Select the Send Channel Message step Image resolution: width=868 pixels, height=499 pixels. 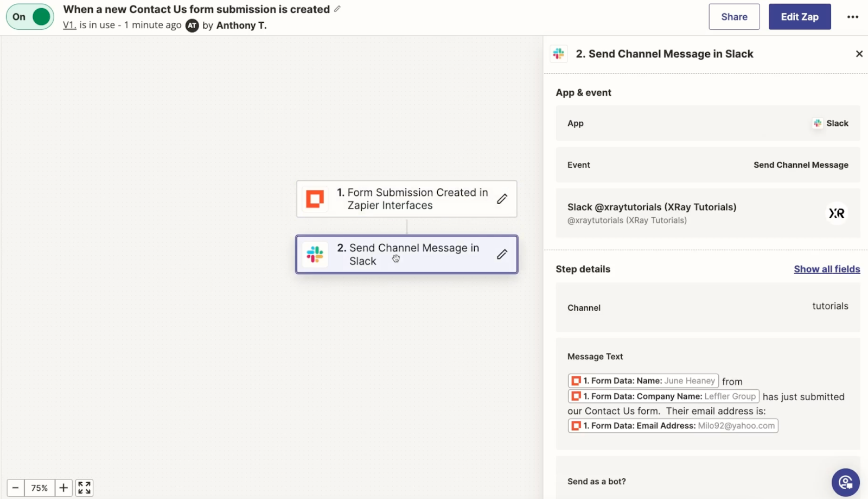click(407, 254)
